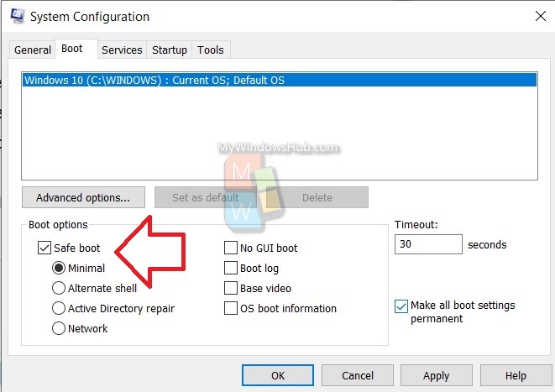Enable the Boot log checkbox

click(x=231, y=268)
